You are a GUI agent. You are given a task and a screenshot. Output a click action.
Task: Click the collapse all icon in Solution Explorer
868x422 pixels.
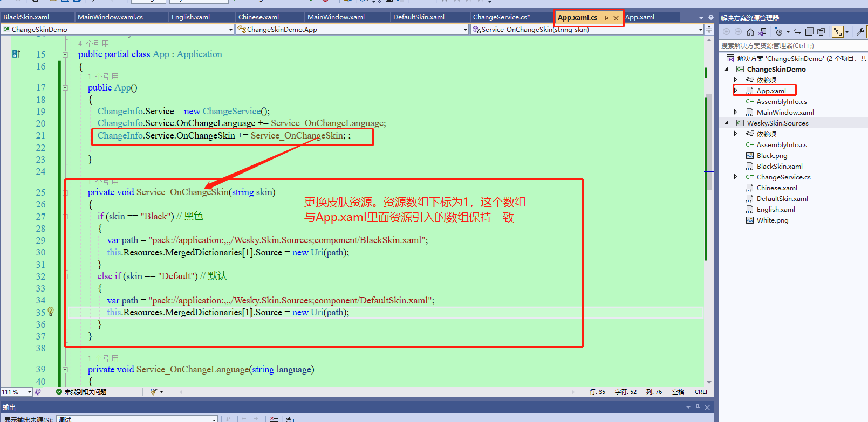click(x=809, y=32)
